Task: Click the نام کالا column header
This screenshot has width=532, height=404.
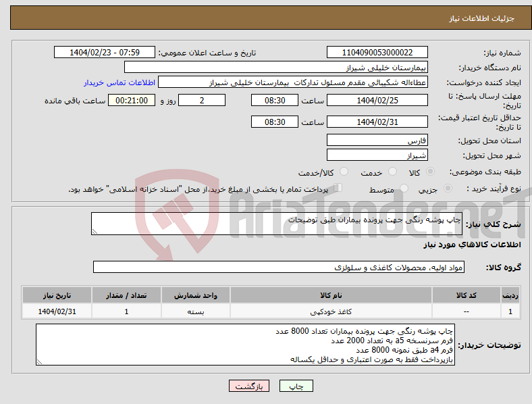Action: point(331,295)
